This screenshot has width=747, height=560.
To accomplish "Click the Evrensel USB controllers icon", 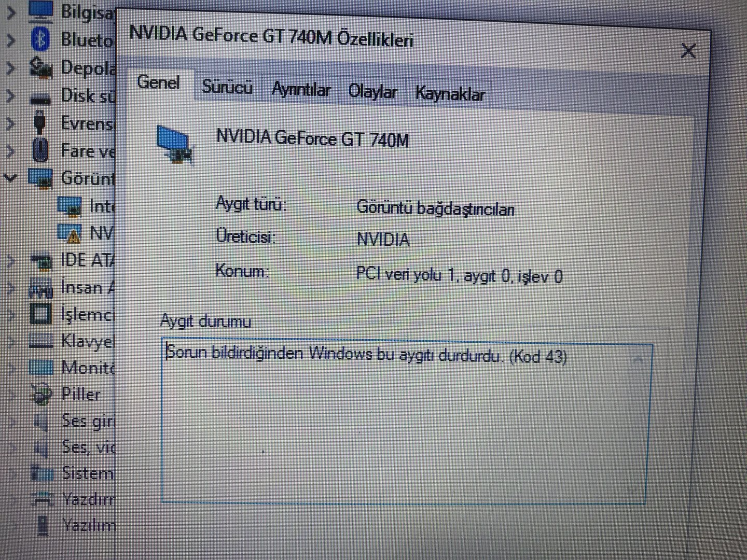I will point(40,123).
